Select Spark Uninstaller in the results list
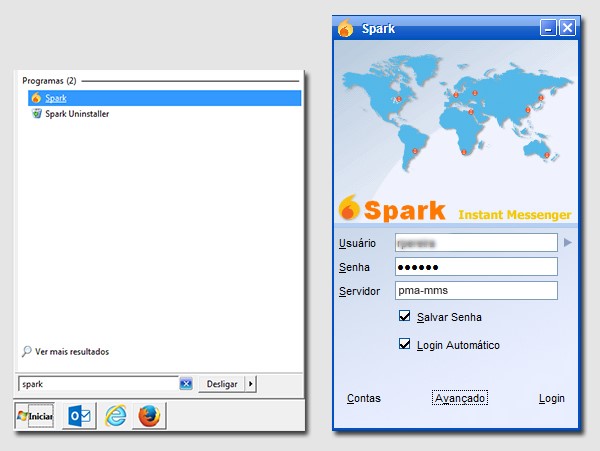Image resolution: width=600 pixels, height=451 pixels. [x=77, y=114]
